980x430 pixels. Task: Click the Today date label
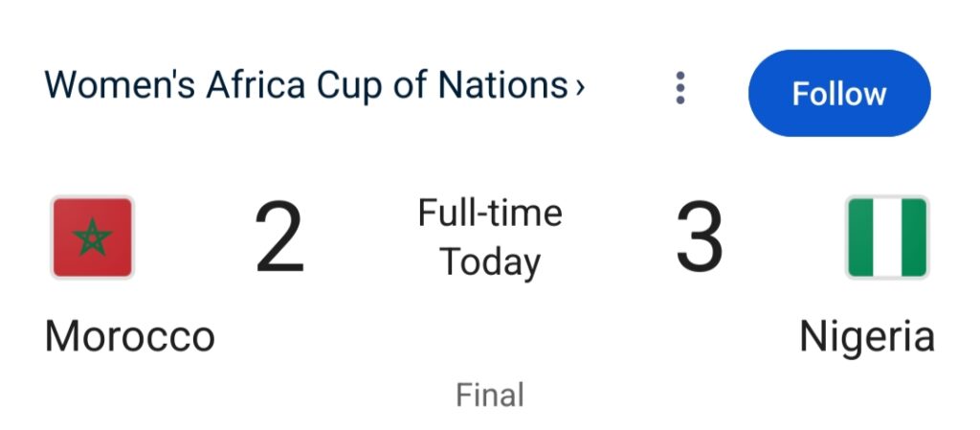tap(490, 262)
